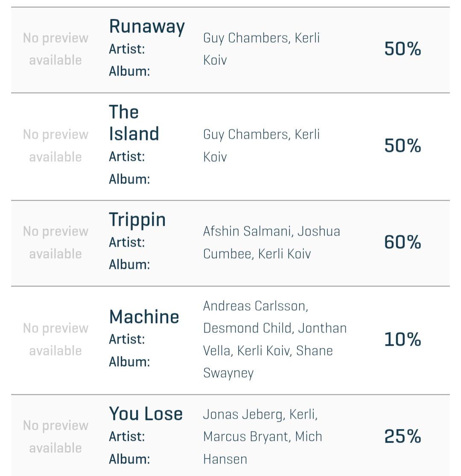Click the Album label under Machine
The image size is (461, 476).
tap(129, 362)
